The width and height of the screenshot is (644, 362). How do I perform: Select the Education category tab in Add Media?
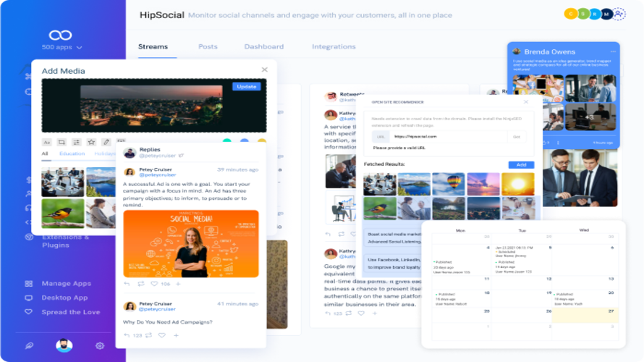pyautogui.click(x=72, y=153)
